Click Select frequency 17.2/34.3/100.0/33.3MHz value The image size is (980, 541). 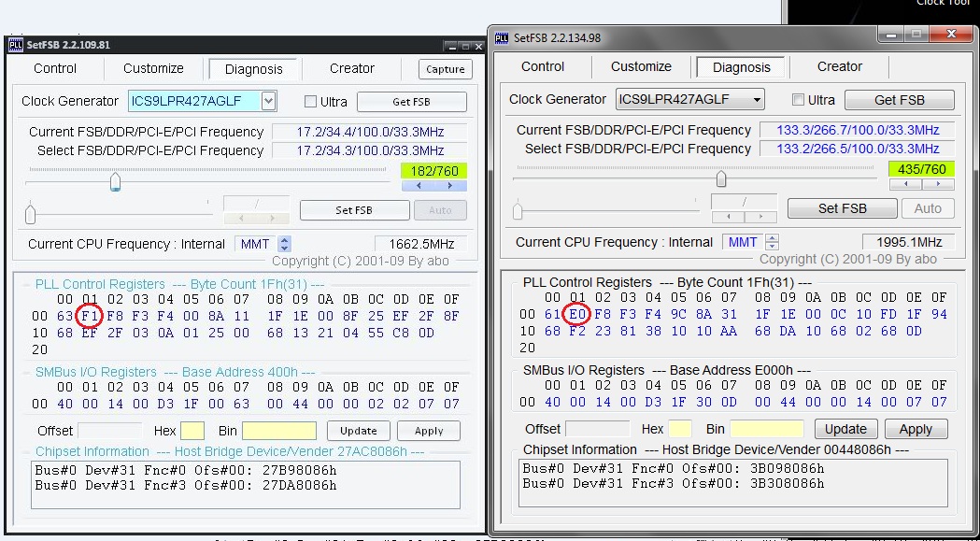tap(370, 150)
